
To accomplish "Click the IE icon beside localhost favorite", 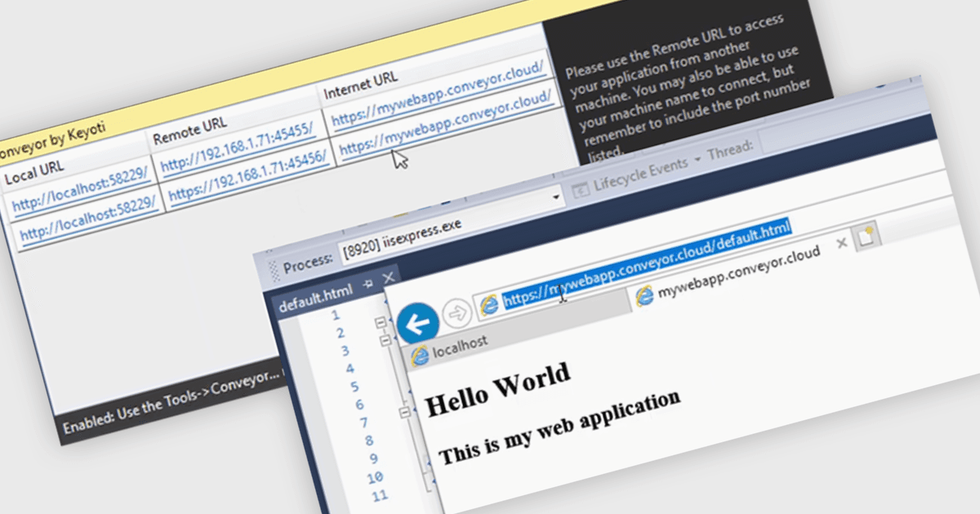I will (419, 355).
